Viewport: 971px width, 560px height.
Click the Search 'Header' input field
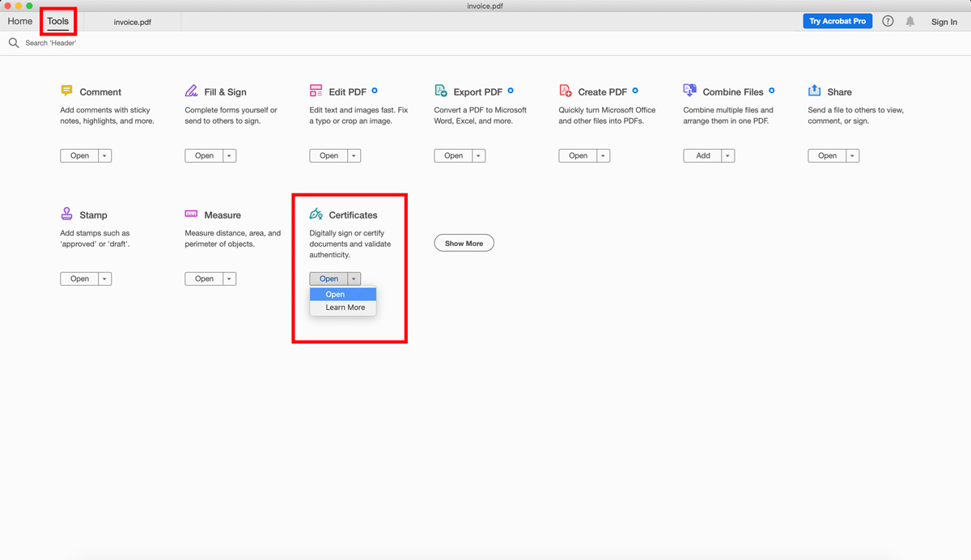51,43
